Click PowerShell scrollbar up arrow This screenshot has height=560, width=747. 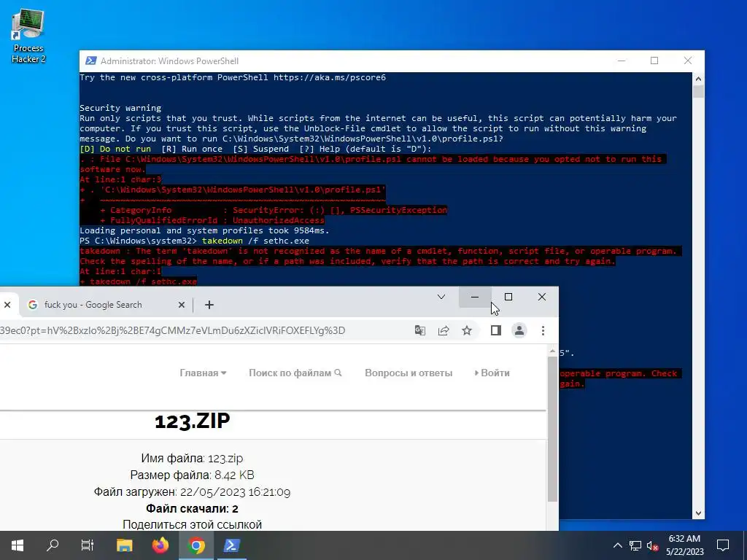pyautogui.click(x=698, y=79)
